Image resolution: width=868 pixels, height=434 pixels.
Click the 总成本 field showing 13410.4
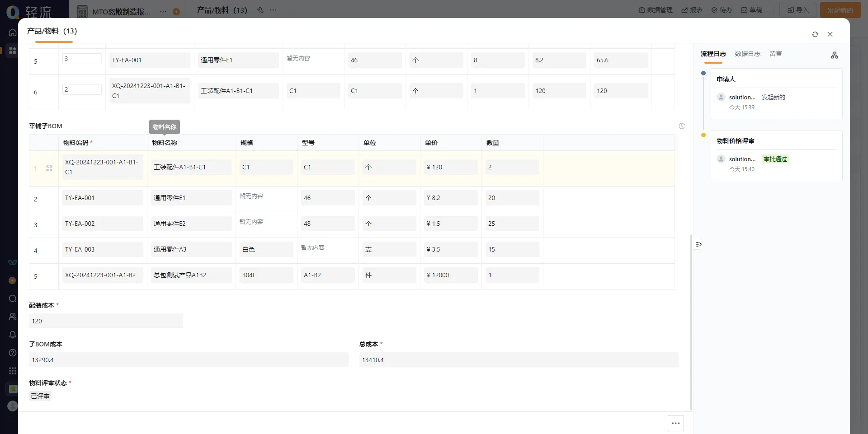pos(519,360)
